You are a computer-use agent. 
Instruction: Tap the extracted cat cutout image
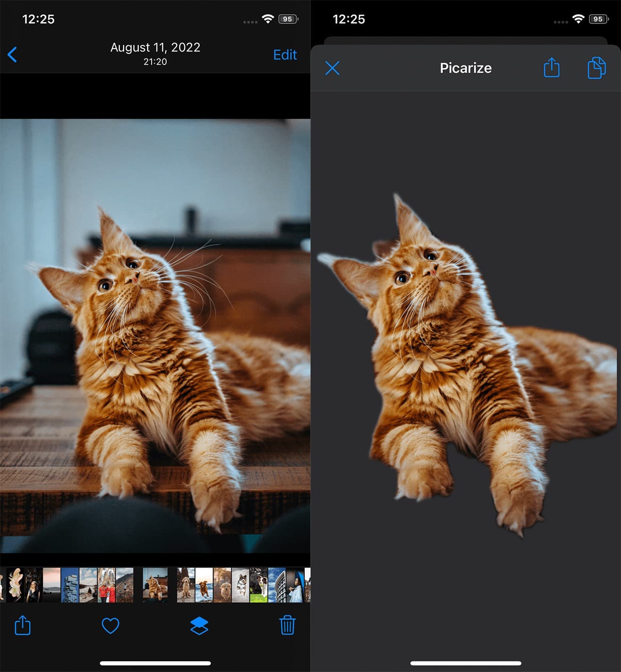point(466,366)
